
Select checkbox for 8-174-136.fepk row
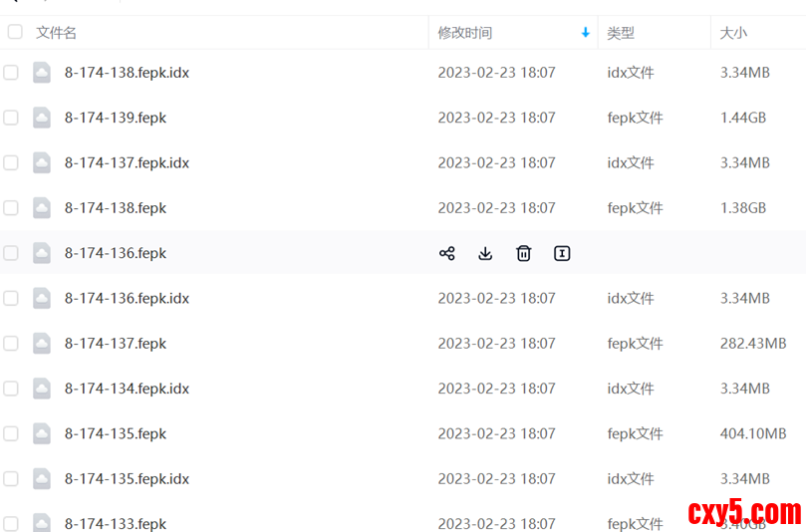(x=11, y=253)
